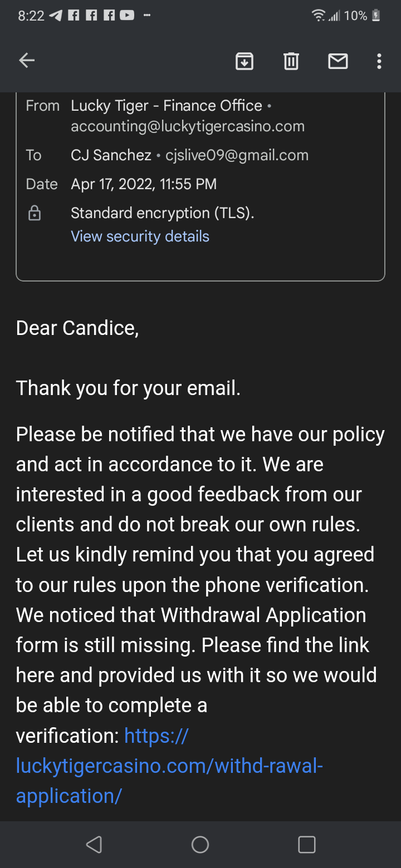Viewport: 401px width, 868px height.
Task: Tap the sender name Lucky Tiger - Finance Office
Action: 166,106
